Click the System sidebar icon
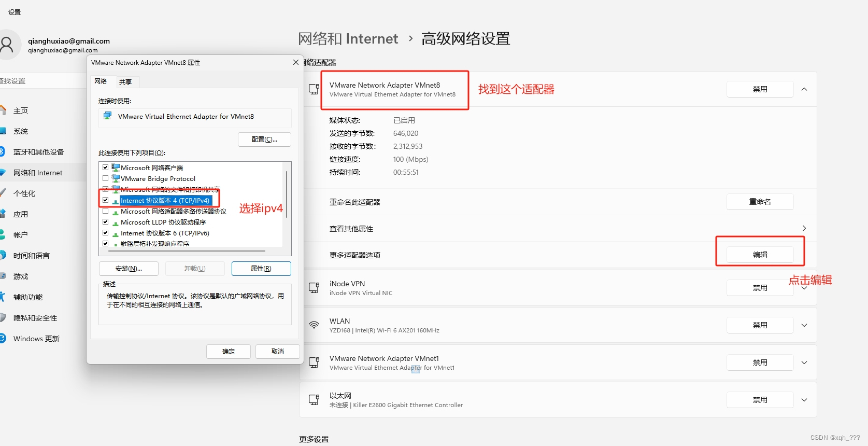 (x=3, y=131)
